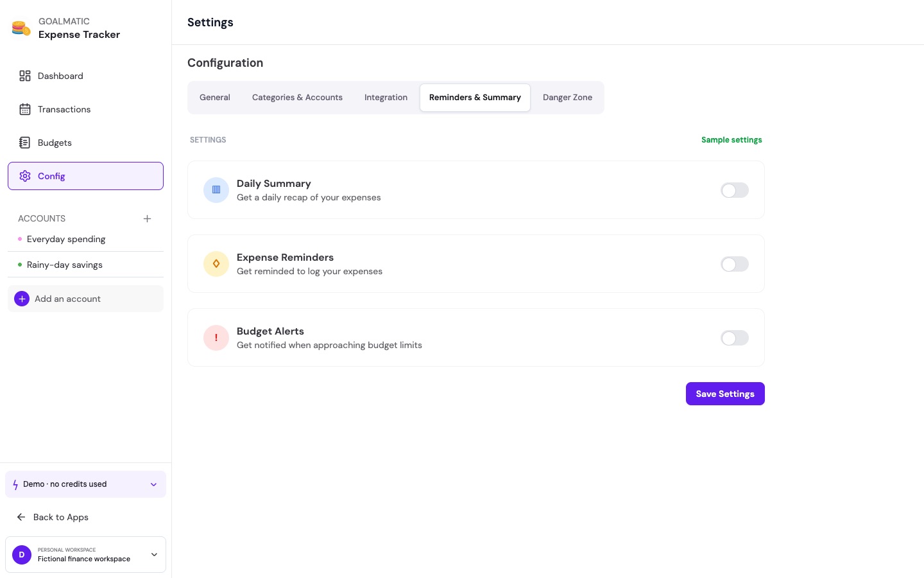Apply the Sample settings link

(x=732, y=140)
